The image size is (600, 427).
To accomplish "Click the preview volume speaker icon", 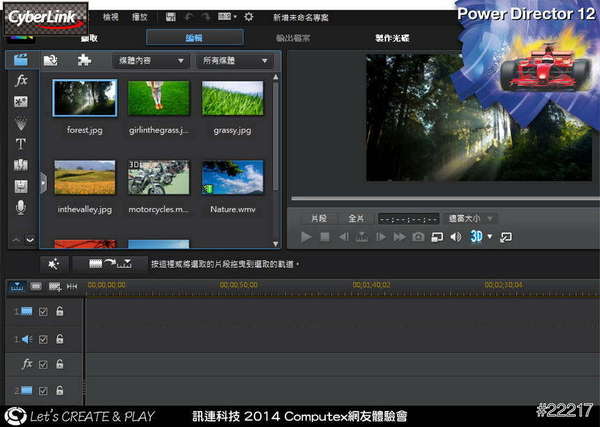I will pos(456,237).
